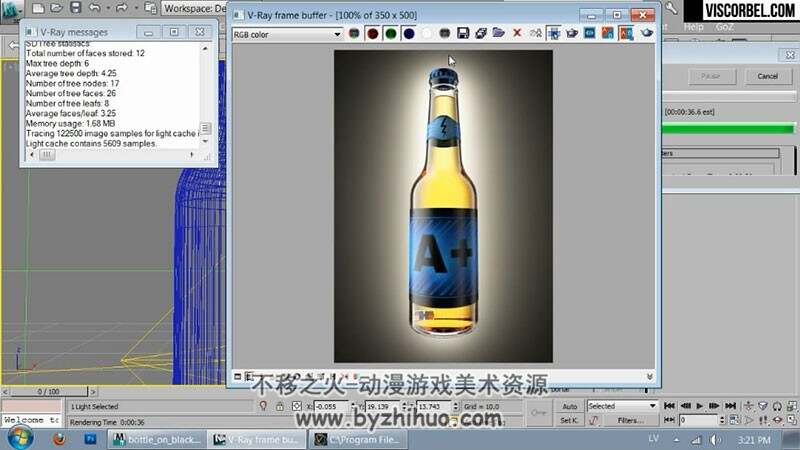Open the Help menu
The height and width of the screenshot is (450, 800).
(693, 27)
